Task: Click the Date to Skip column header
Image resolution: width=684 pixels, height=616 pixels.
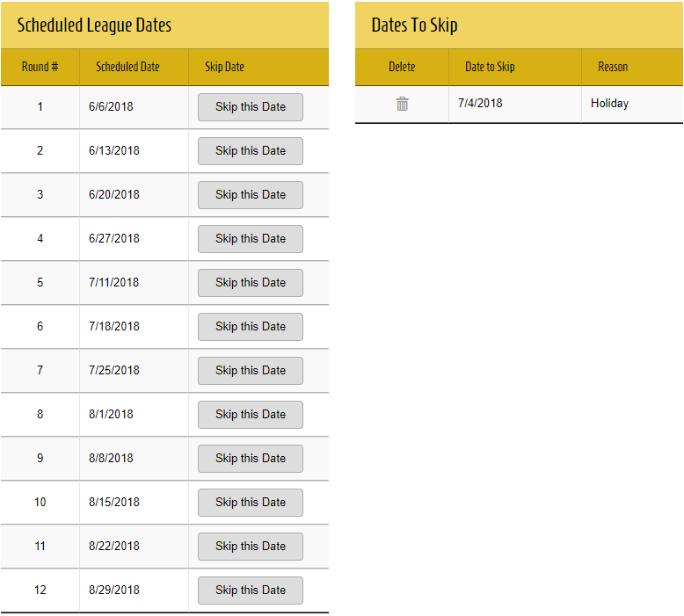Action: pyautogui.click(x=490, y=67)
